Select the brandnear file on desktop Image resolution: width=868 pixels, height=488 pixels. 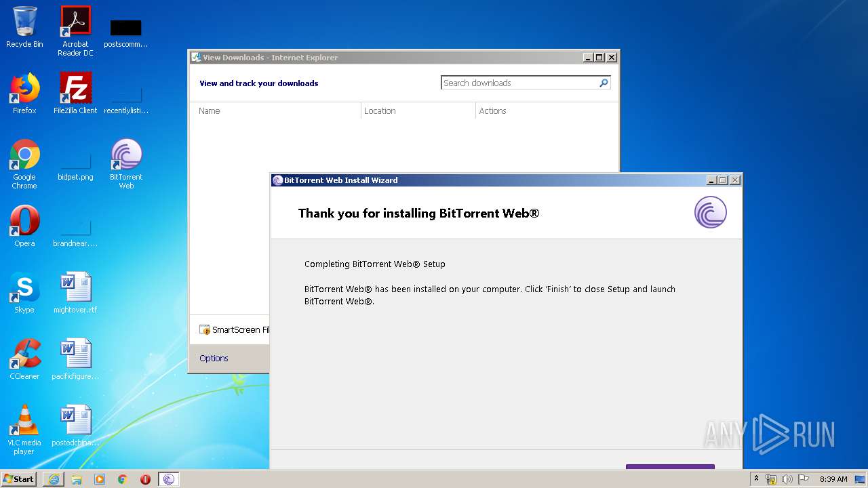[x=75, y=230]
